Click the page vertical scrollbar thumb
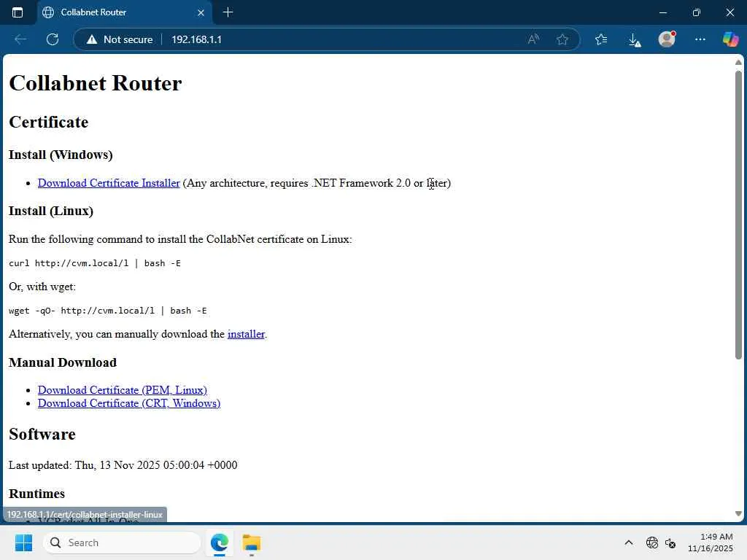The height and width of the screenshot is (560, 747). point(738,214)
